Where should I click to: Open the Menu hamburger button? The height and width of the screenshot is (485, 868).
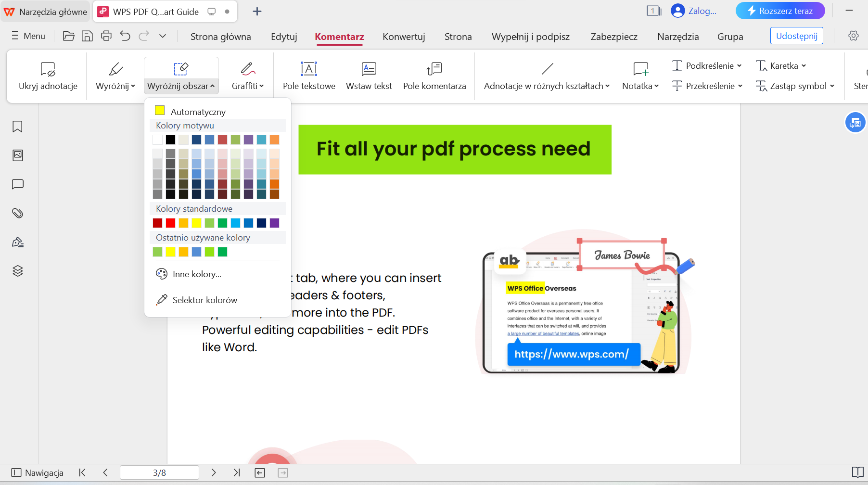coord(28,36)
